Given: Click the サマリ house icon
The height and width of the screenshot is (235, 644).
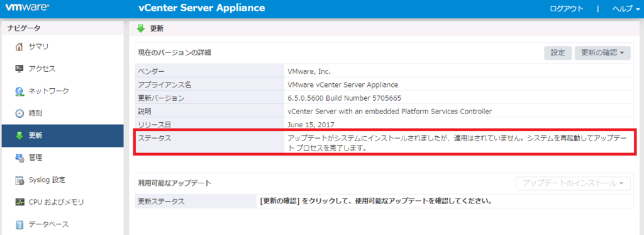Looking at the screenshot, I should (19, 47).
